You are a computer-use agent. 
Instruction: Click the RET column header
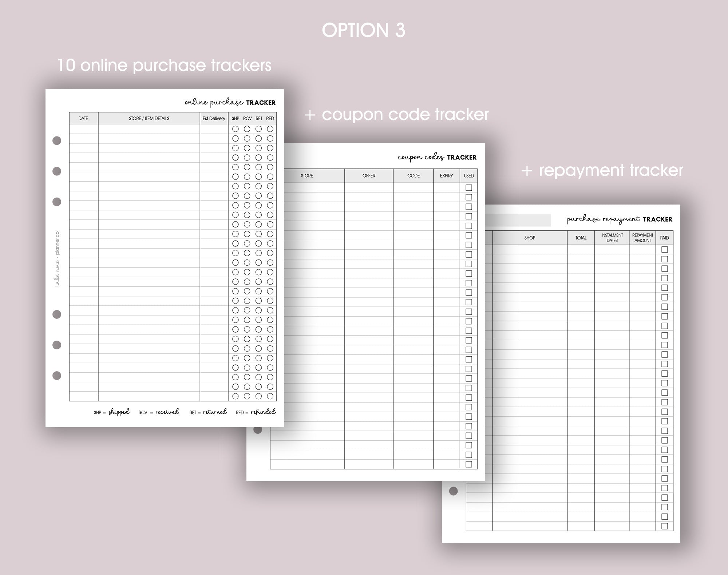tap(259, 118)
